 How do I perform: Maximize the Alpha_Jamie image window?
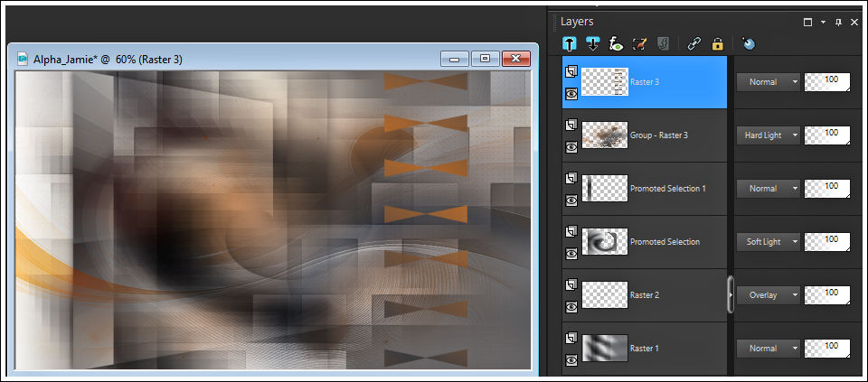coord(486,59)
